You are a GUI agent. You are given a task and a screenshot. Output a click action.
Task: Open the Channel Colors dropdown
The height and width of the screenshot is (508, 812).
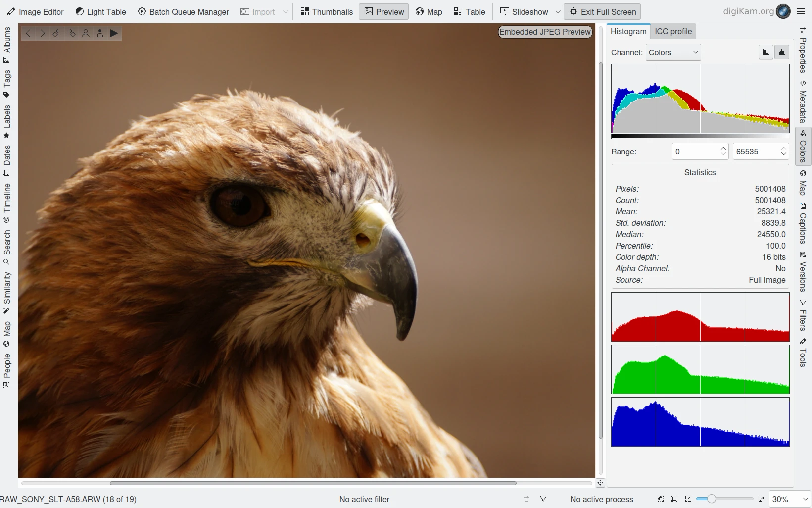click(x=673, y=52)
